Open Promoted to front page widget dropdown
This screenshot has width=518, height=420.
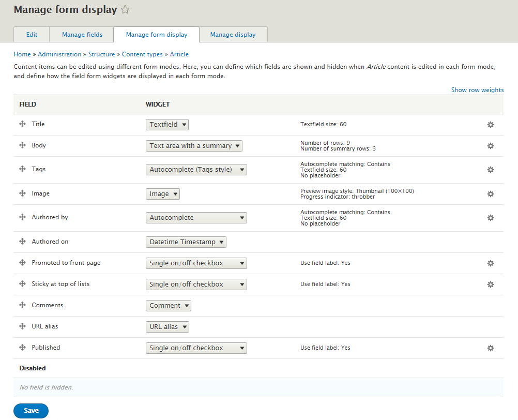[196, 263]
